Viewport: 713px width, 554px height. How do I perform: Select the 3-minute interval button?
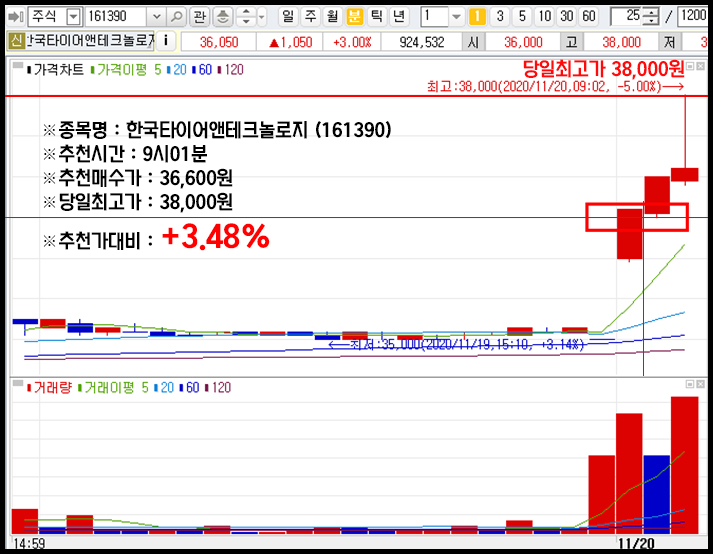(500, 17)
